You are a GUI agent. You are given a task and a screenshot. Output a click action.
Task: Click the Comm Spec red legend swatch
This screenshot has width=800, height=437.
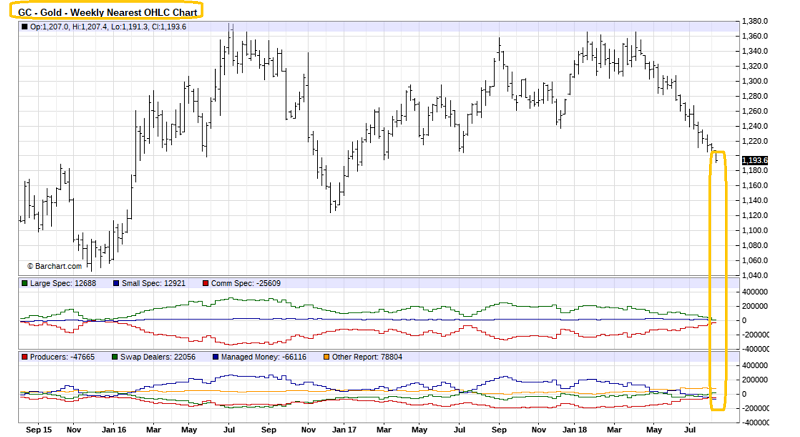click(205, 283)
